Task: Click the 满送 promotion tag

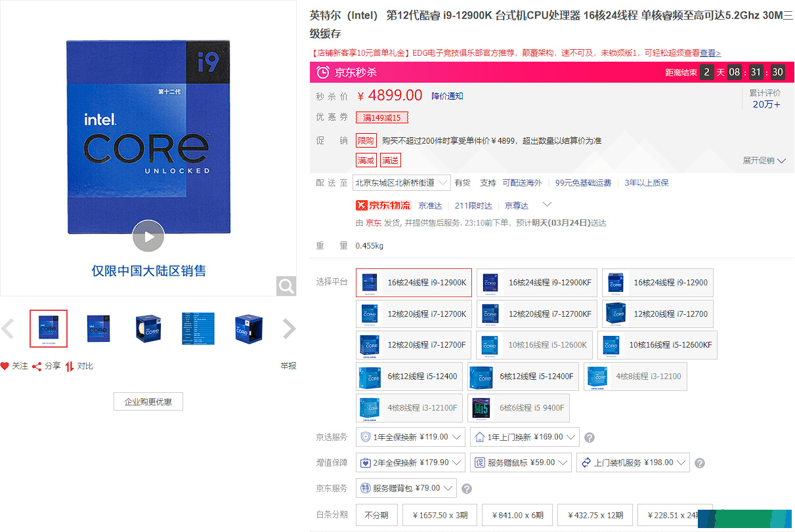Action: [x=390, y=160]
